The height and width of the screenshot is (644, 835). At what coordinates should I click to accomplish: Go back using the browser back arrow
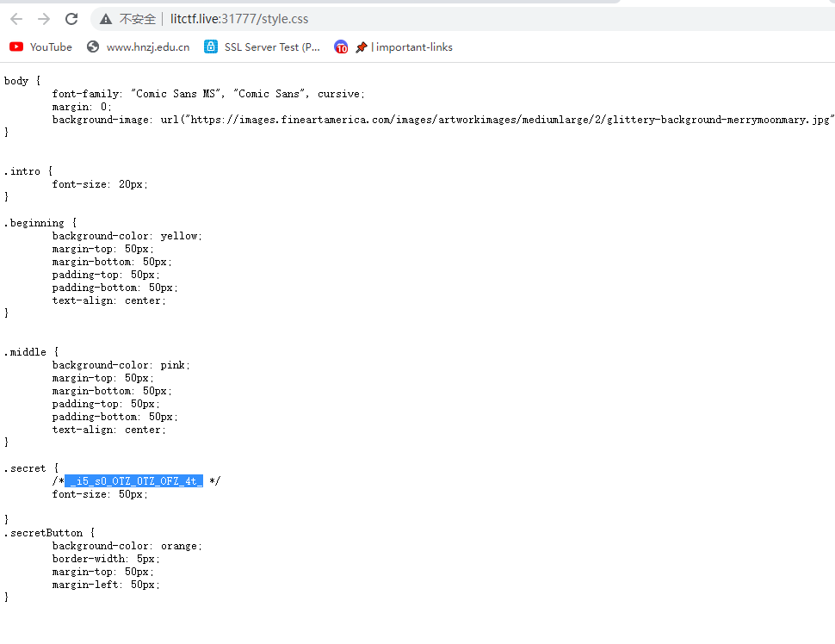(x=16, y=19)
